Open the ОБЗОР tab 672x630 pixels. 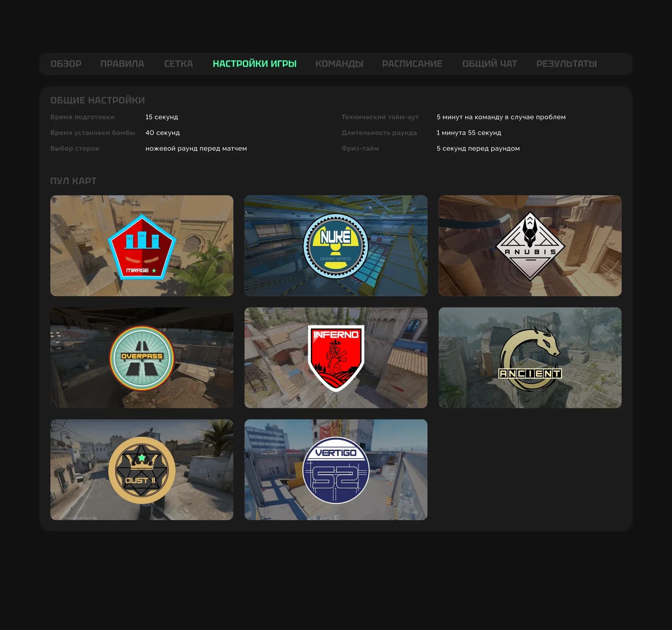pyautogui.click(x=66, y=64)
